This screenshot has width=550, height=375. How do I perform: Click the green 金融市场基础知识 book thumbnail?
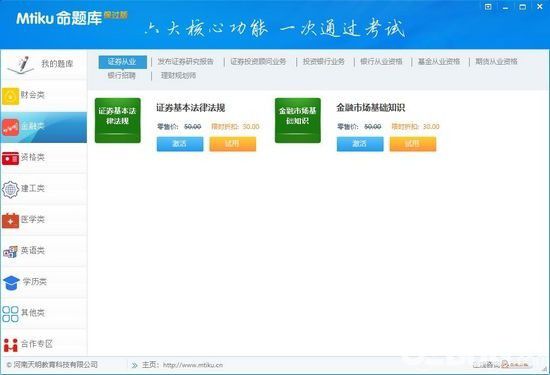pos(298,120)
